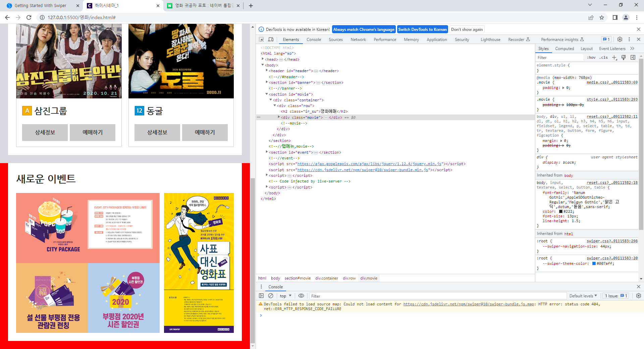Collapse div class="container" node
644x349 pixels.
(x=271, y=100)
